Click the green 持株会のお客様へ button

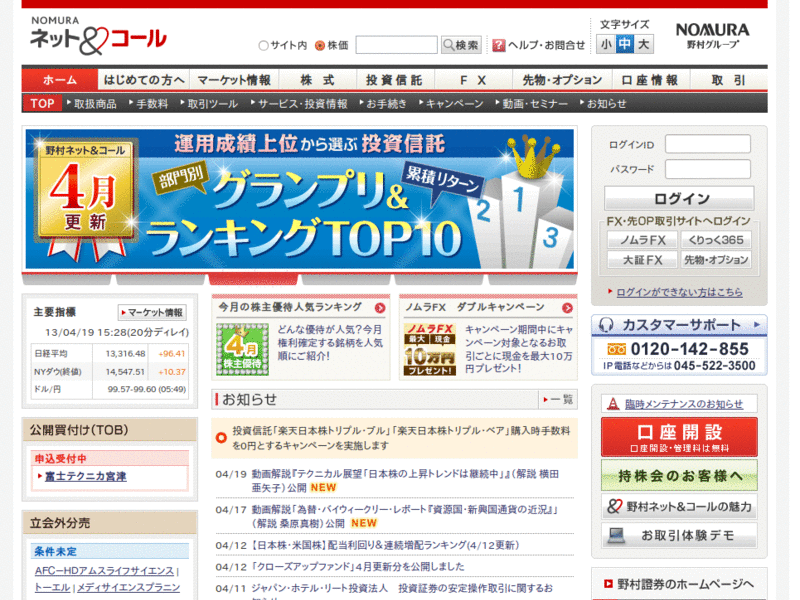(679, 475)
